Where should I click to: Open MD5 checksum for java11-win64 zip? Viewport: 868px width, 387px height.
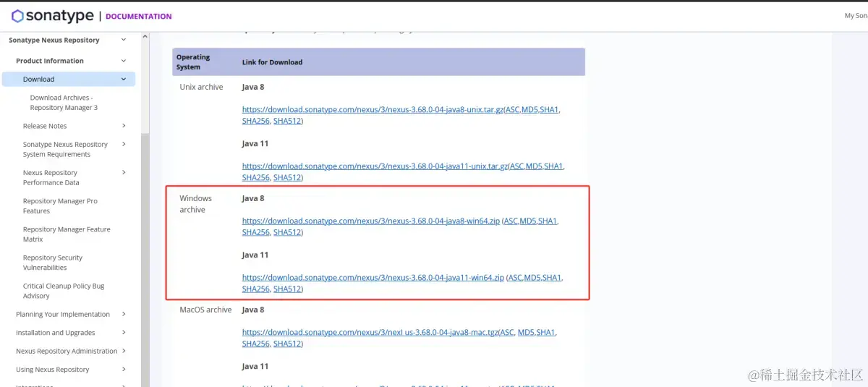point(534,278)
